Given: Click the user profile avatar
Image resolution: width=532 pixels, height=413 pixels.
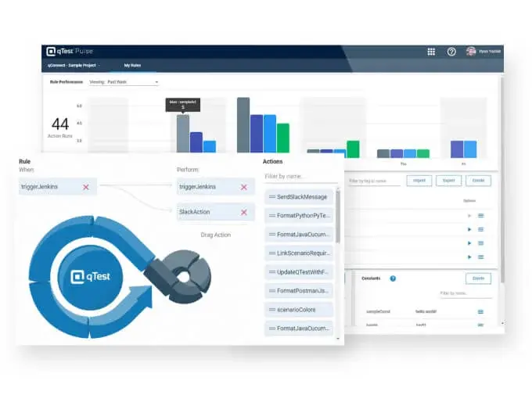Looking at the screenshot, I should pos(471,51).
